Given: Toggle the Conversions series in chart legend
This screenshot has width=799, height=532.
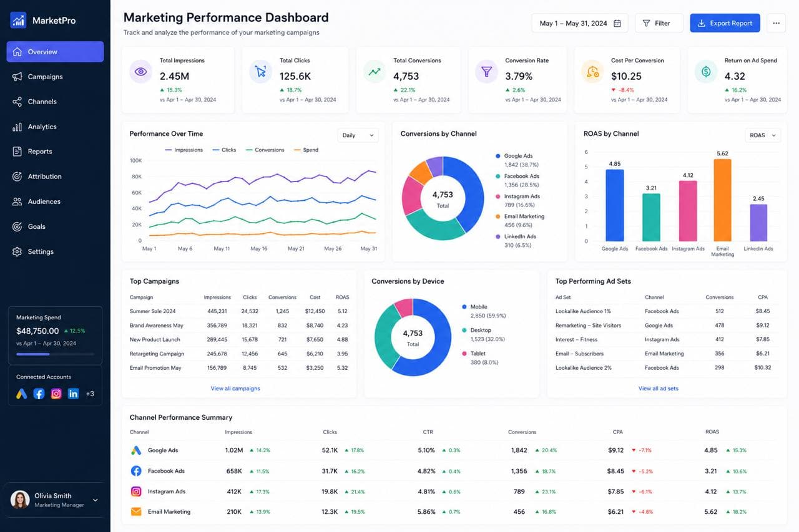Looking at the screenshot, I should click(265, 150).
